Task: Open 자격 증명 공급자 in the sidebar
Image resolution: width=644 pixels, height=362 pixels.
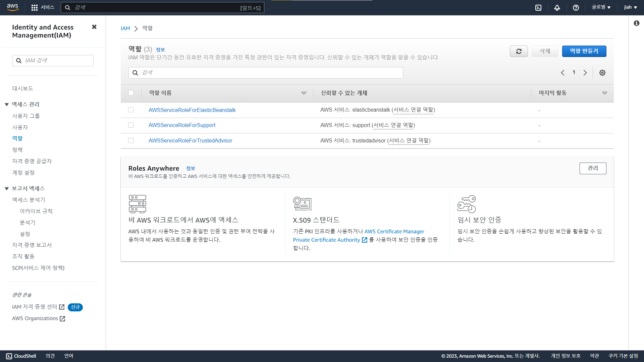Action: pos(32,161)
